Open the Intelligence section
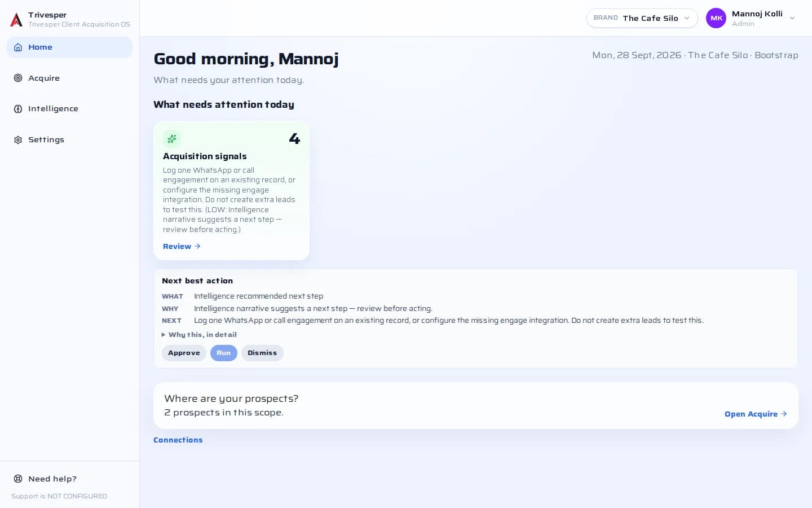Image resolution: width=812 pixels, height=508 pixels. tap(69, 109)
